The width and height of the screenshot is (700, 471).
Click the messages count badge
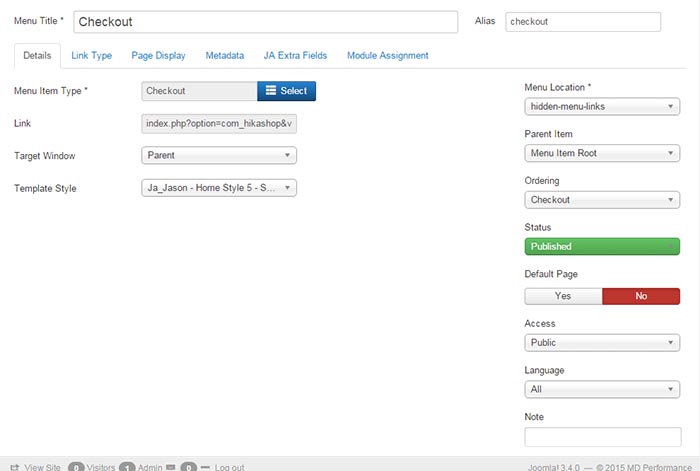tap(188, 467)
